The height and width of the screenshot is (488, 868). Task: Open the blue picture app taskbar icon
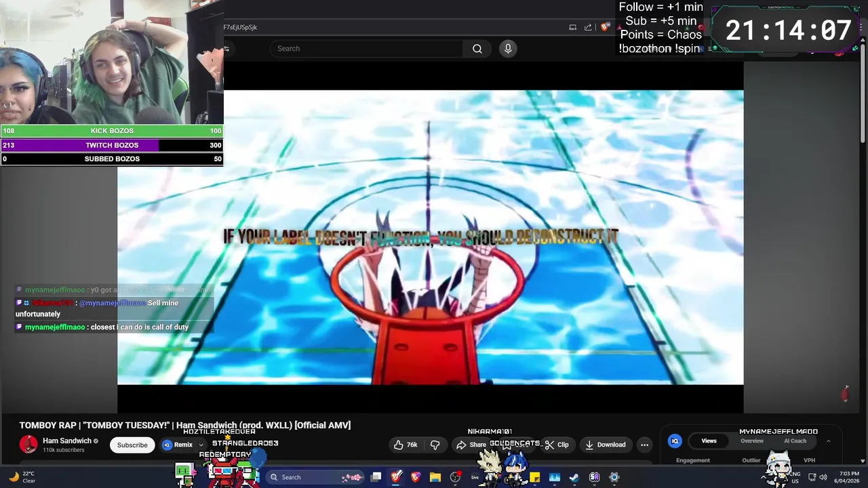[x=555, y=477]
